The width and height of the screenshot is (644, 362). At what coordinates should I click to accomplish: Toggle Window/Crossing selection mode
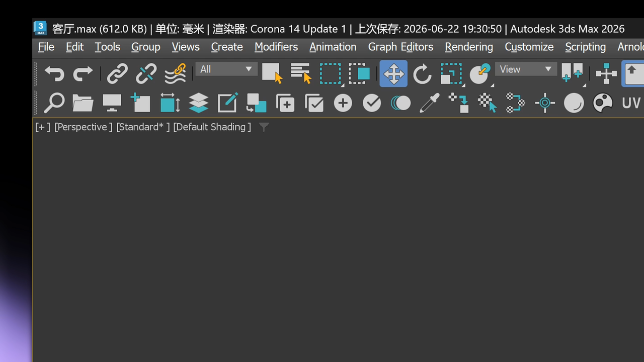point(360,73)
